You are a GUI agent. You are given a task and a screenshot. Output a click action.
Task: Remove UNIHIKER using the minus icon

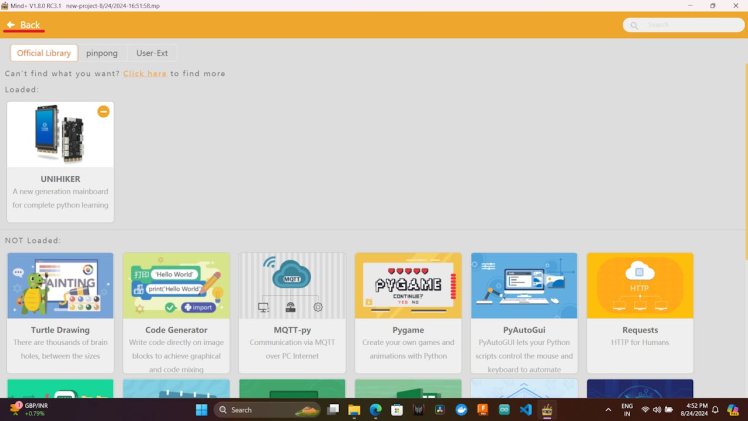tap(103, 112)
